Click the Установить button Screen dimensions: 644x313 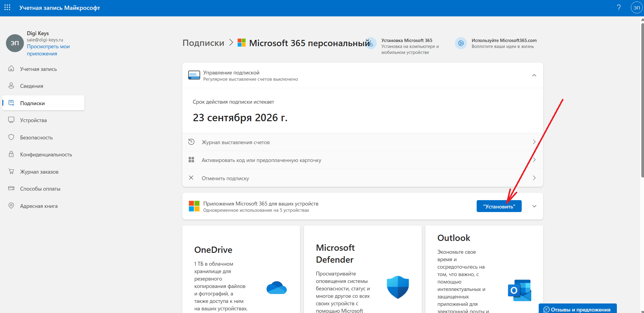[499, 206]
